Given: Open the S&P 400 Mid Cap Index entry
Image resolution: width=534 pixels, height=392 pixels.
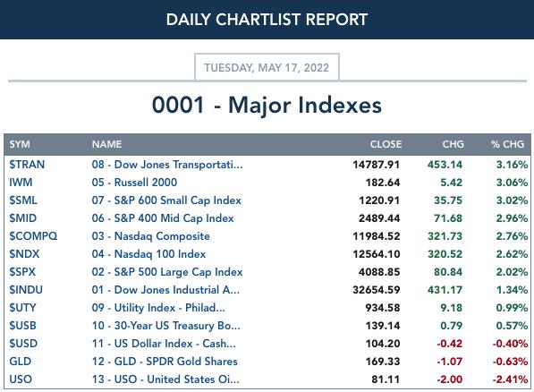Looking at the screenshot, I should (163, 218).
